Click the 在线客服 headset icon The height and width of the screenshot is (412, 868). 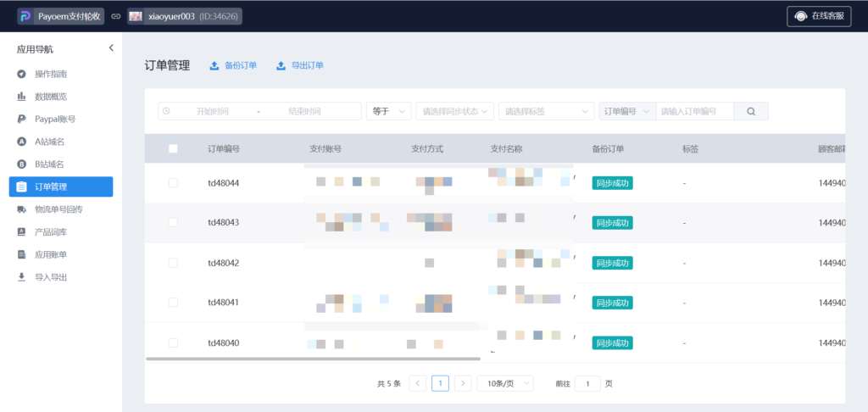tap(799, 16)
